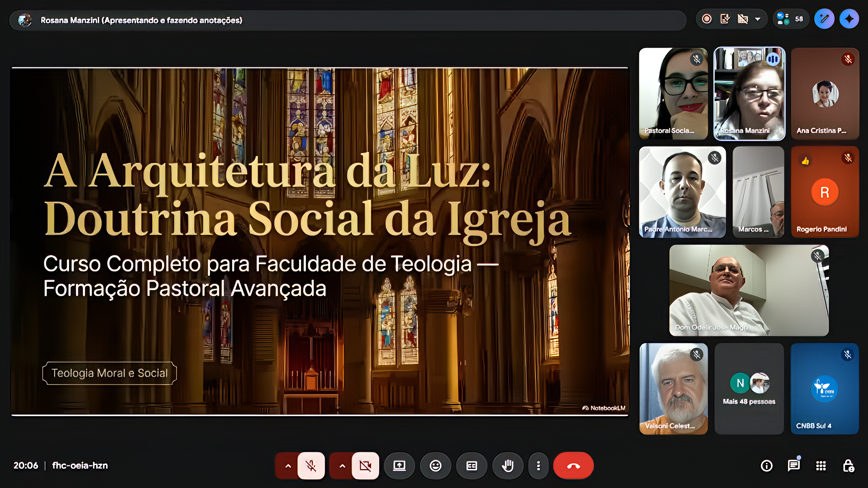
Task: Open the three-dot more options menu
Action: coord(538,466)
